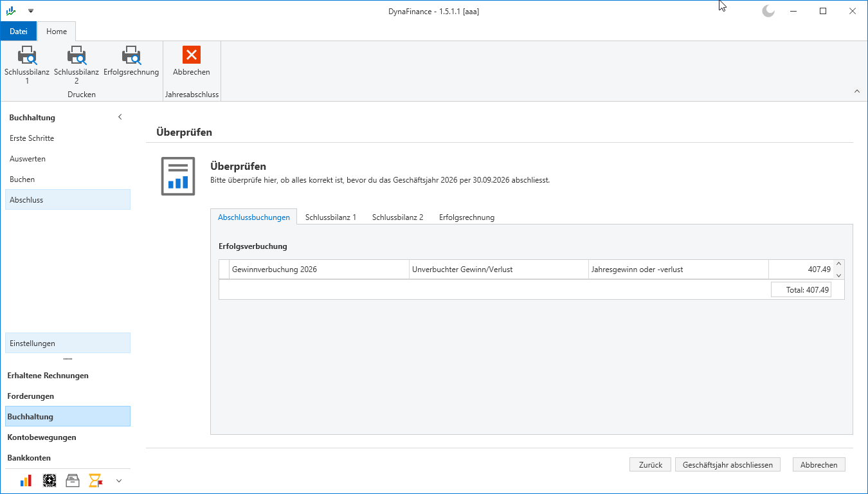Go to Auswerten in the sidebar
Viewport: 868px width, 494px height.
click(x=68, y=159)
